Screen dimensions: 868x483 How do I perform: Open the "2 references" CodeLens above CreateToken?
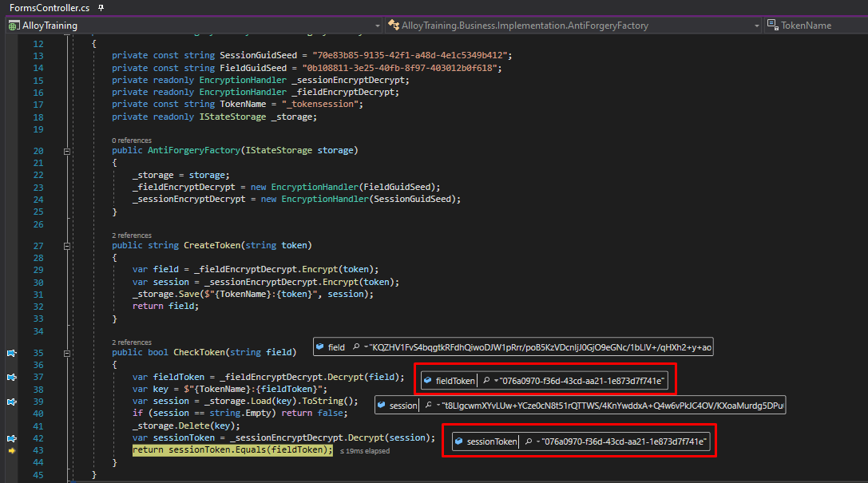[132, 236]
